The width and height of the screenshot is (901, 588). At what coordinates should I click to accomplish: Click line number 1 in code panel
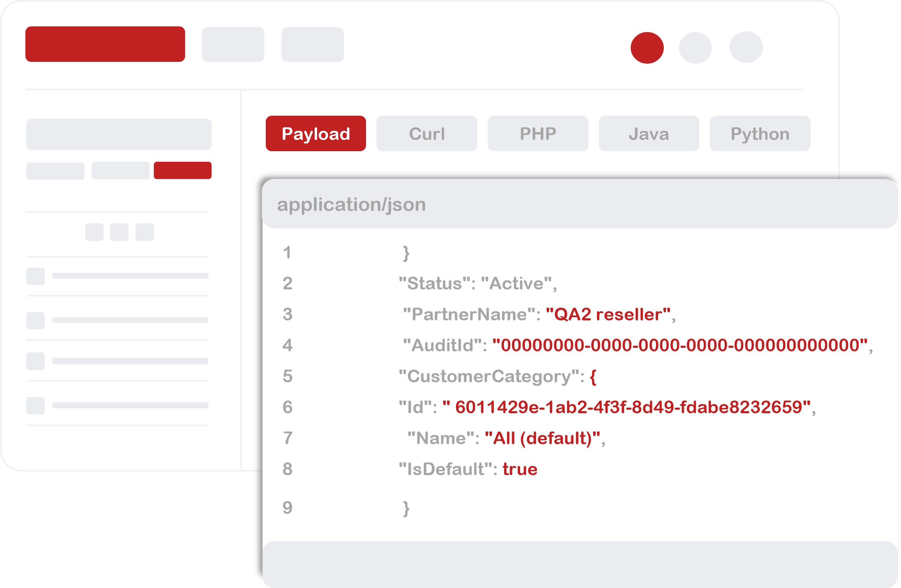point(287,253)
